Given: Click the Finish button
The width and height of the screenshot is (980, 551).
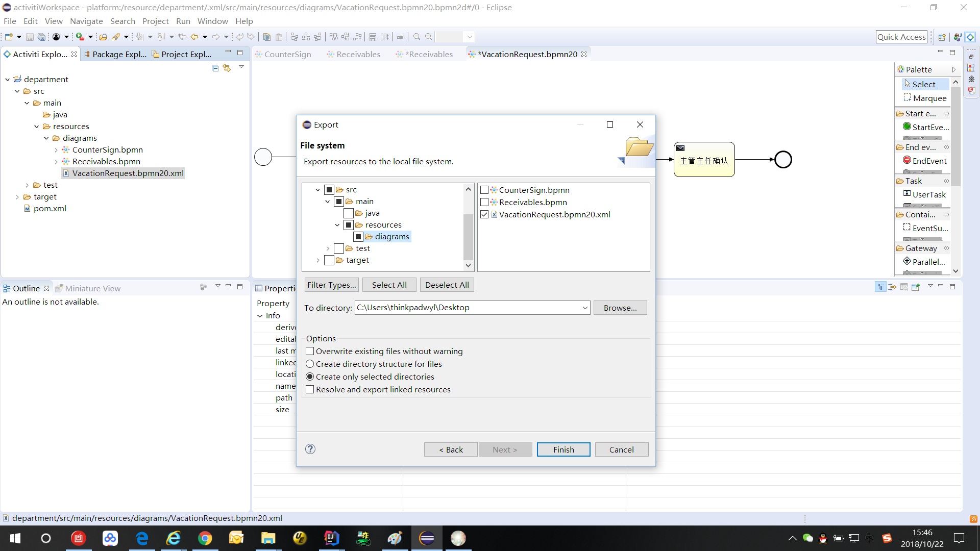Looking at the screenshot, I should pos(563,449).
